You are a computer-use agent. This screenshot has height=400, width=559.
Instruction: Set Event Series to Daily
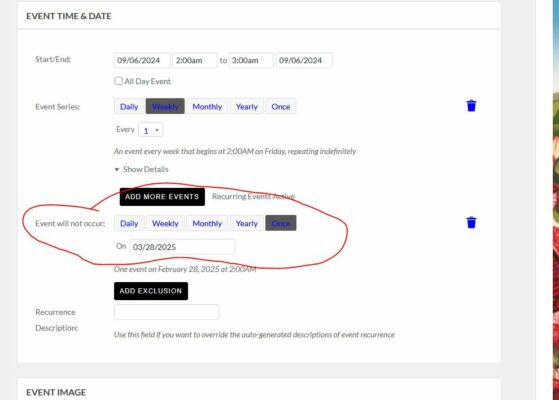click(x=129, y=107)
